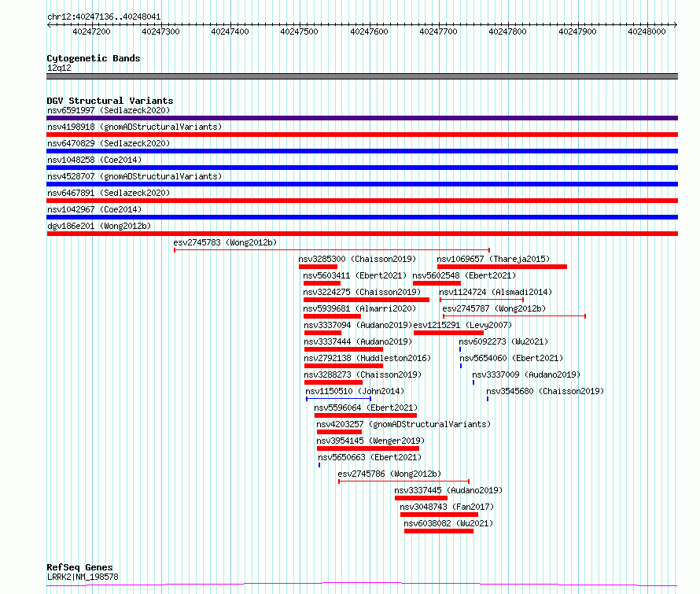
Task: Click the nsv3288273 (Chaisson2019) label
Action: tap(363, 374)
